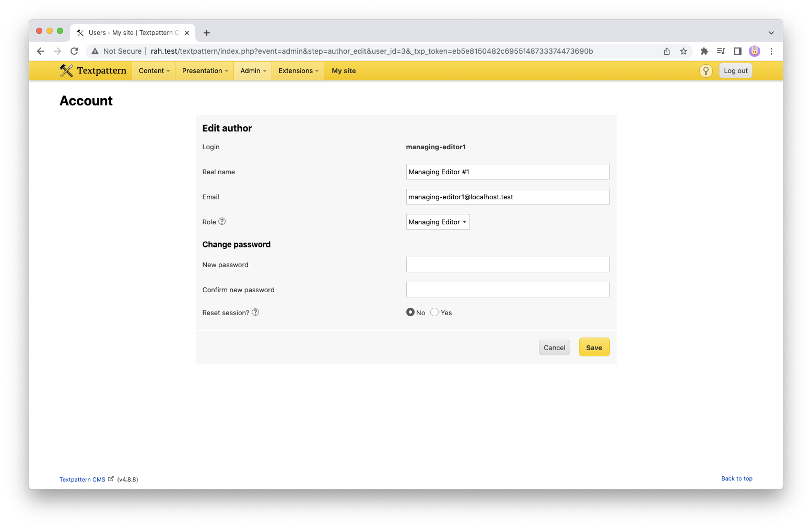Click the managing-editor1 login text
This screenshot has width=812, height=528.
pyautogui.click(x=436, y=147)
